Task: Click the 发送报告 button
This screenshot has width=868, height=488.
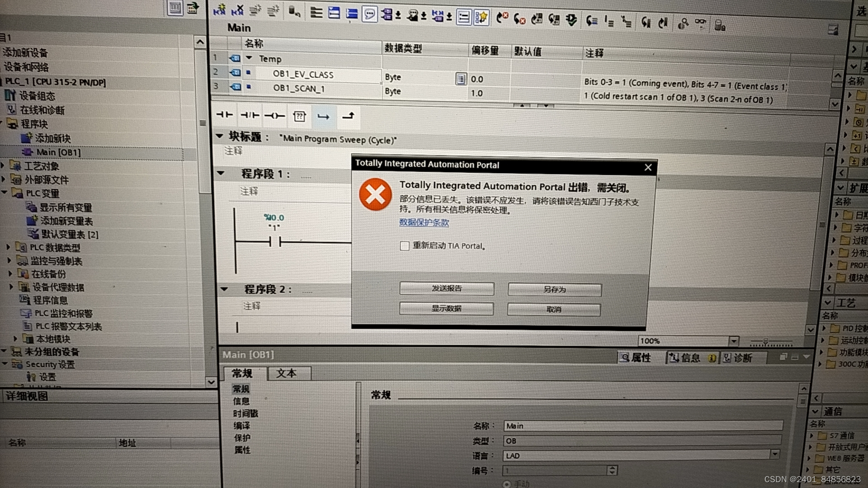Action: [447, 288]
